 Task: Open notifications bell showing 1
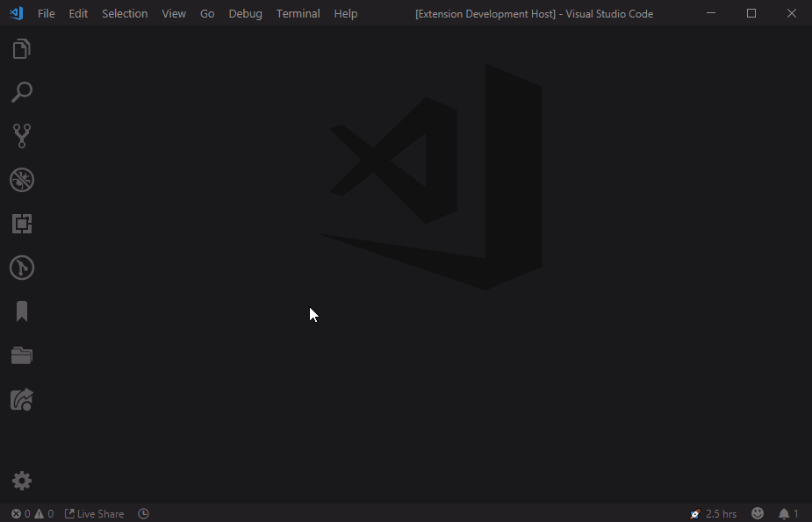tap(788, 514)
